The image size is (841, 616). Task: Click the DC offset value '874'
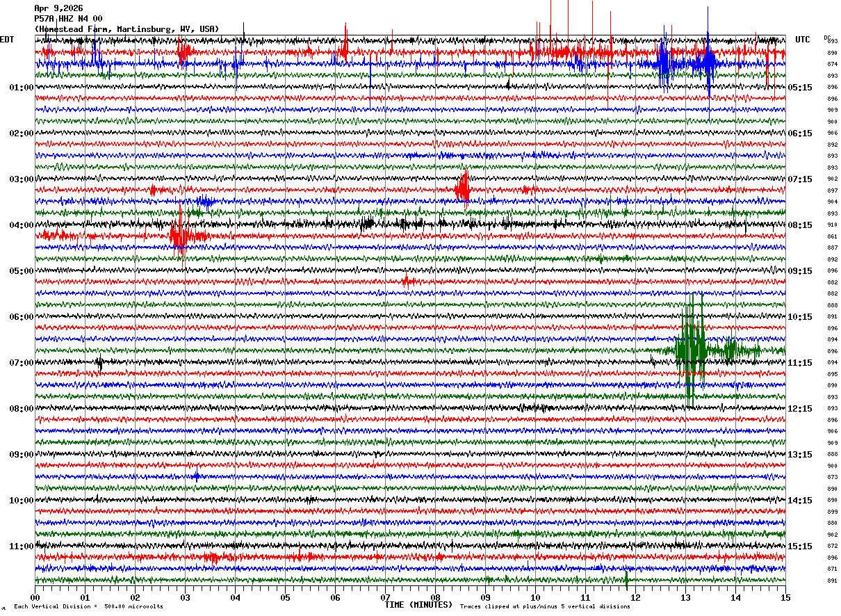[x=832, y=64]
